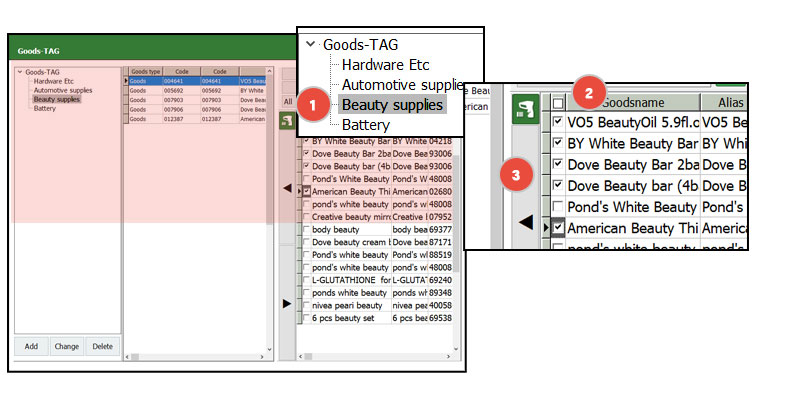
Task: Click the Add button
Action: click(x=31, y=346)
